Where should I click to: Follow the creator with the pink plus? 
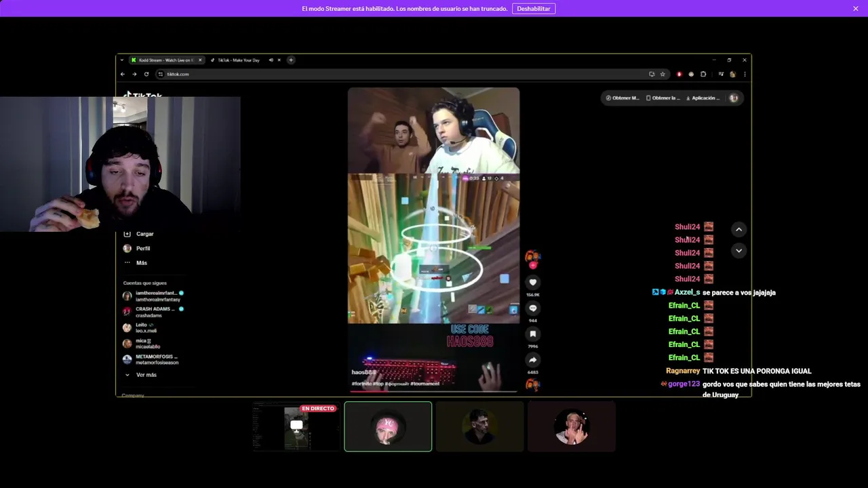tap(532, 265)
